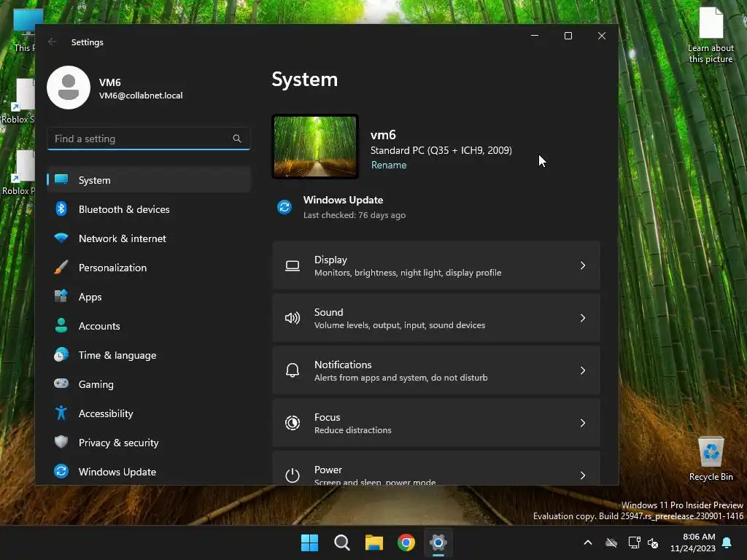Select Time & language section
Image resolution: width=747 pixels, height=560 pixels.
(149, 355)
